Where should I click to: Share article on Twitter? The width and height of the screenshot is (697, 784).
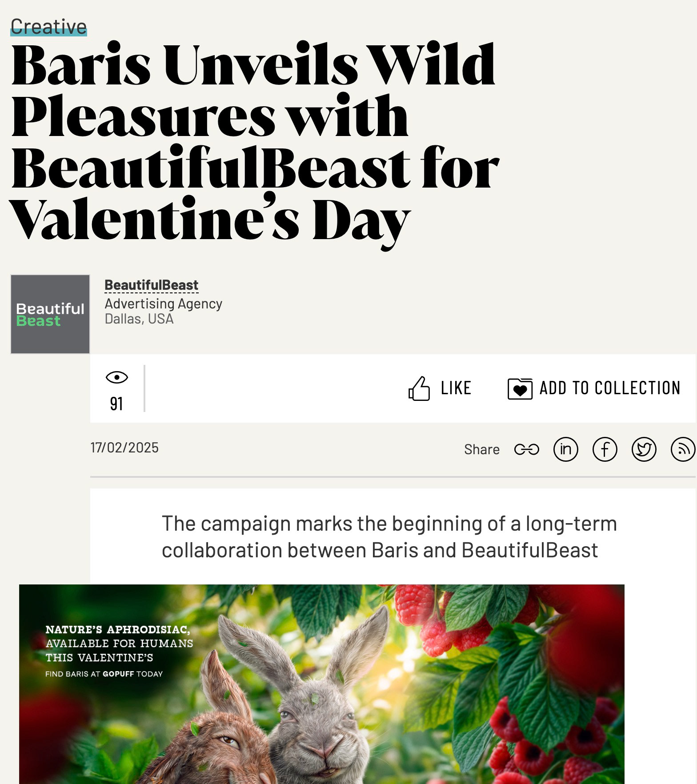point(644,449)
